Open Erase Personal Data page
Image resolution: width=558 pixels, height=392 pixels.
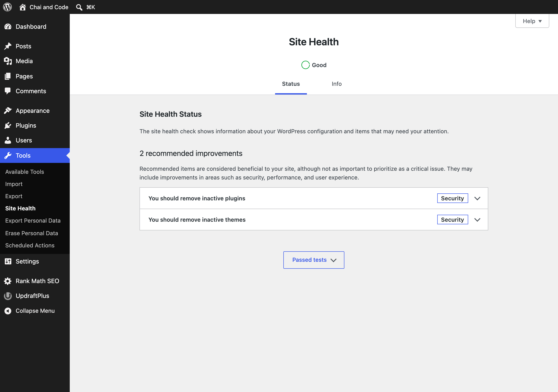[32, 233]
